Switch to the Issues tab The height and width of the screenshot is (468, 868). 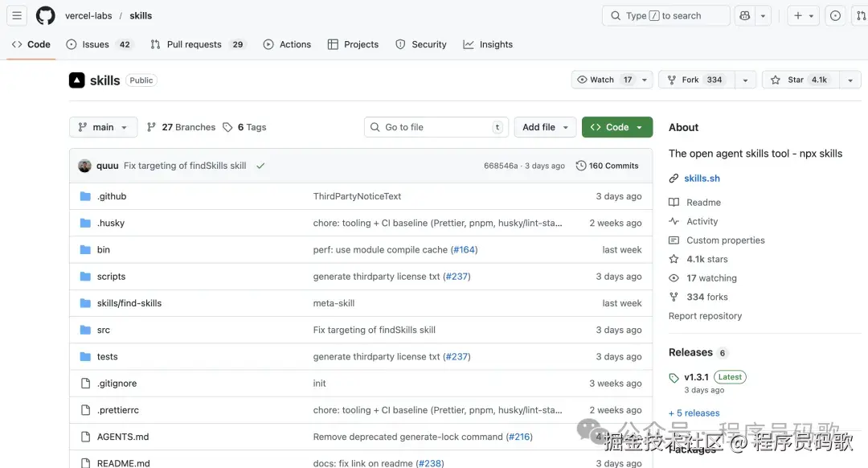coord(99,44)
